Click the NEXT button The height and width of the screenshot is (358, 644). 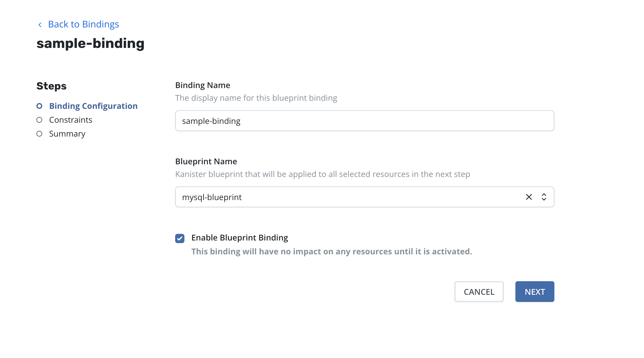pyautogui.click(x=534, y=292)
